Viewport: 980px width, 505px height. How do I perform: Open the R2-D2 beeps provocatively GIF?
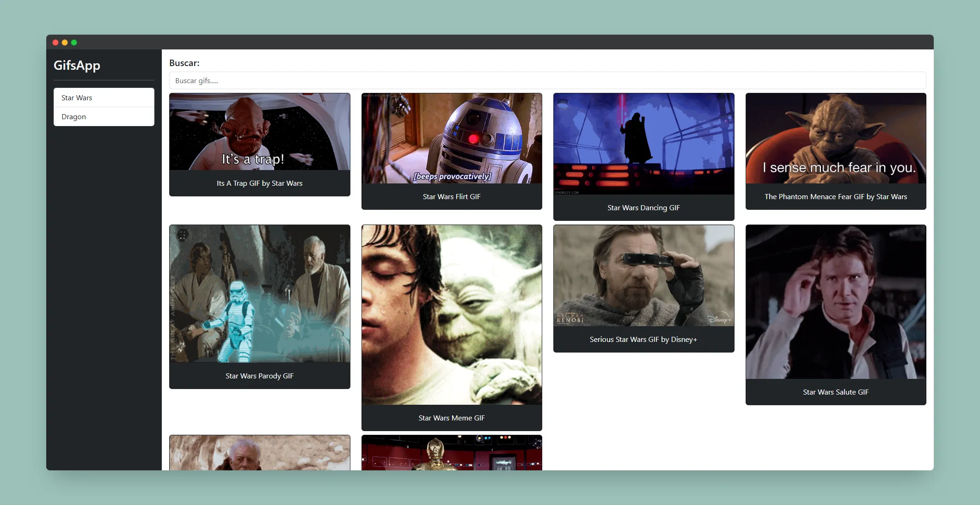[451, 138]
